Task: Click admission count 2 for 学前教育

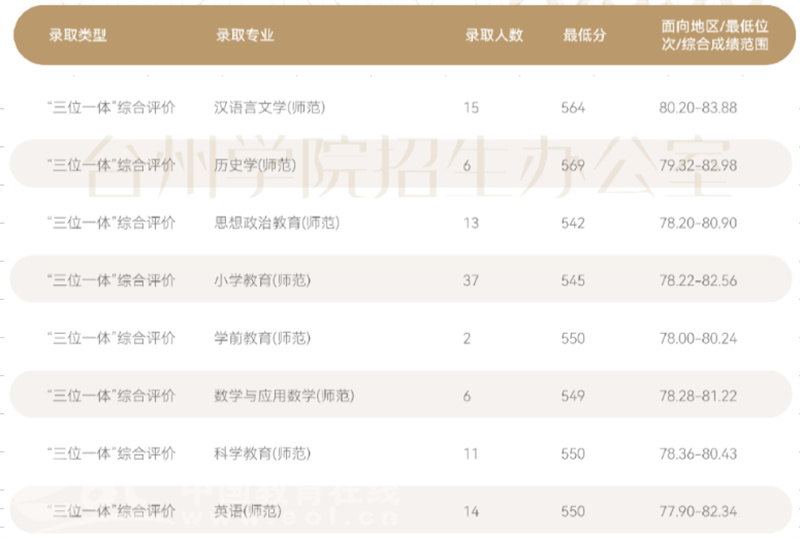Action: [467, 338]
